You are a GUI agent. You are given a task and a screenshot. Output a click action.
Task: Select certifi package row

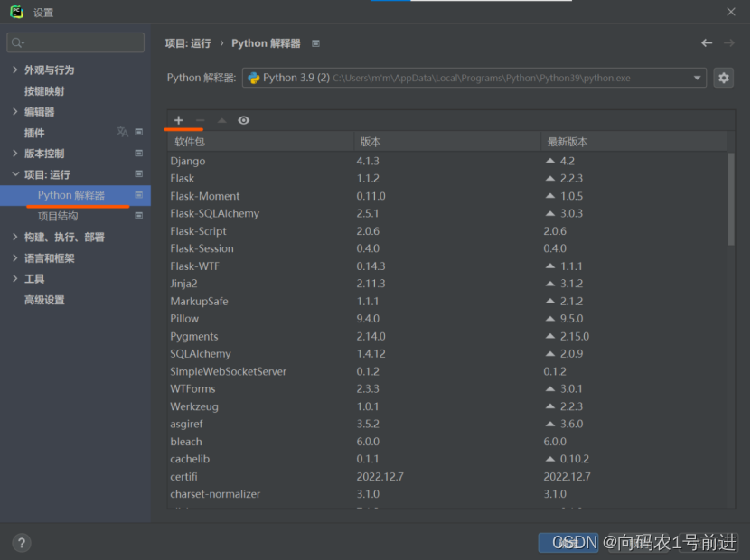(447, 477)
